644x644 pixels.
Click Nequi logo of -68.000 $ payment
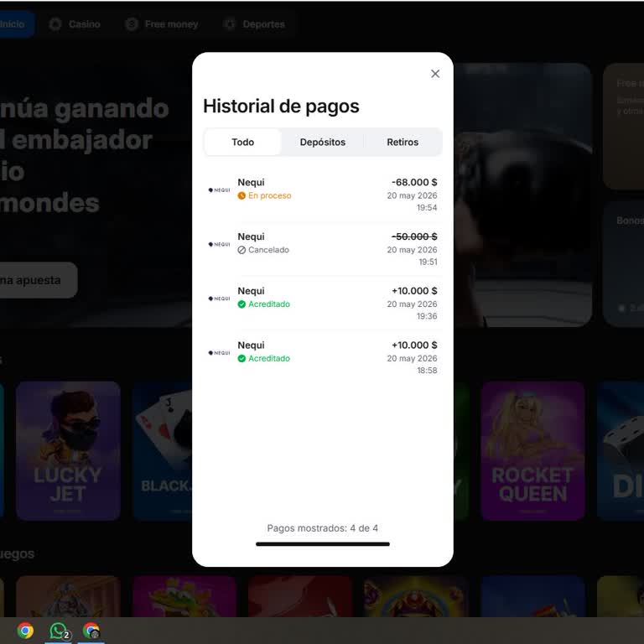click(x=219, y=190)
